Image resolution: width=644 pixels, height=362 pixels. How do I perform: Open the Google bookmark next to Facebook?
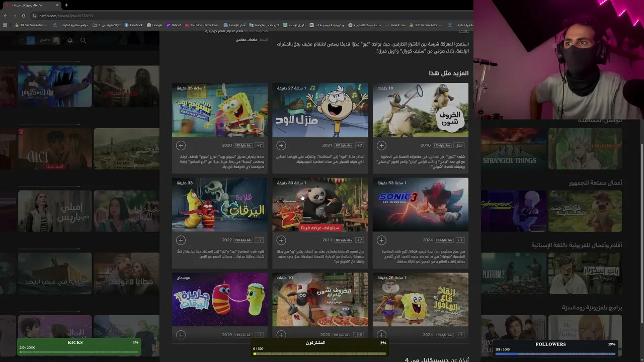pyautogui.click(x=154, y=25)
